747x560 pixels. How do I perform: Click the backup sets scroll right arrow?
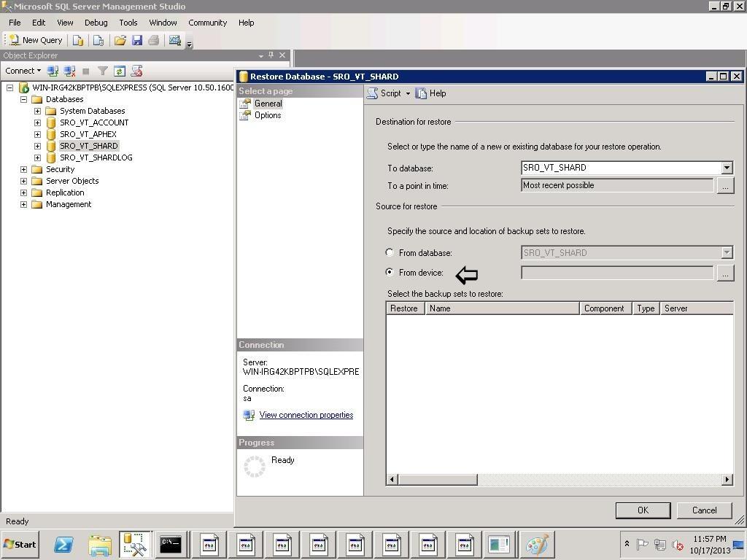tap(727, 480)
